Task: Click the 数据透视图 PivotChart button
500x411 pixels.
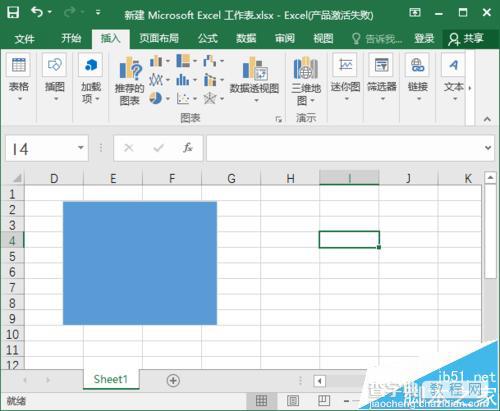Action: pyautogui.click(x=254, y=74)
